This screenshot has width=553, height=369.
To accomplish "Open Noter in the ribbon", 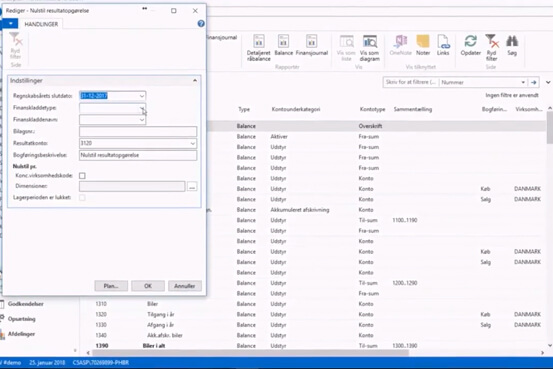I will (423, 45).
